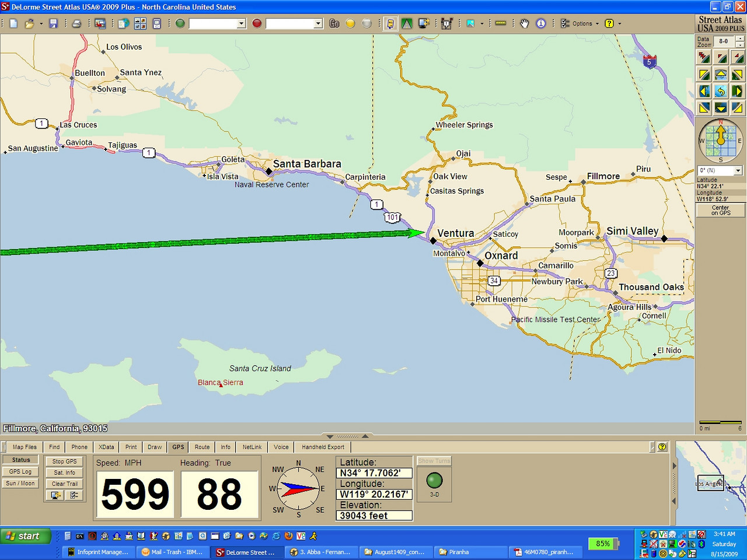Expand the help icon dropdown arrow
The image size is (747, 560).
click(620, 23)
